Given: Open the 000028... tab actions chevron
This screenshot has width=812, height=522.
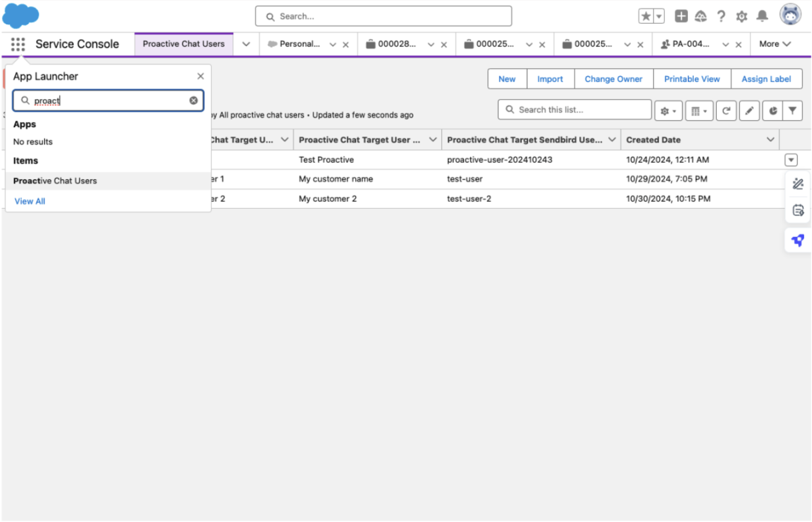Looking at the screenshot, I should click(x=431, y=45).
